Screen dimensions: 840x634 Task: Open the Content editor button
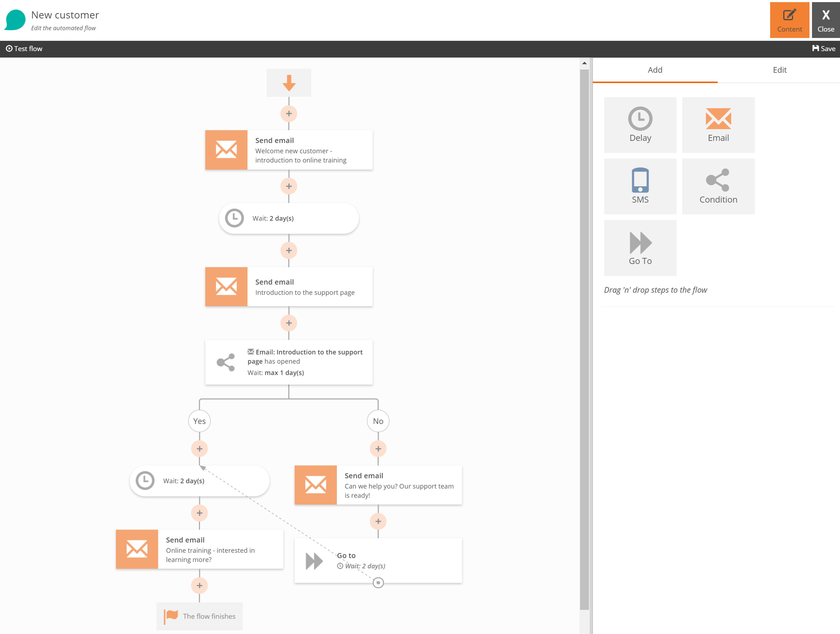click(x=789, y=20)
